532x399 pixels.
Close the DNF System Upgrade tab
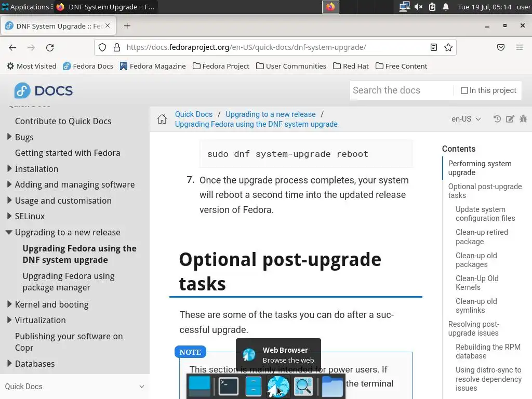[108, 25]
